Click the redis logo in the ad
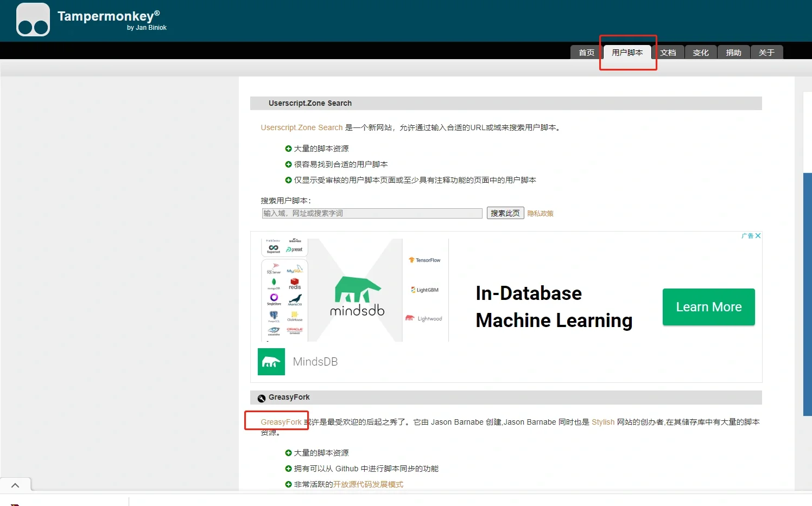The height and width of the screenshot is (506, 812). (295, 284)
